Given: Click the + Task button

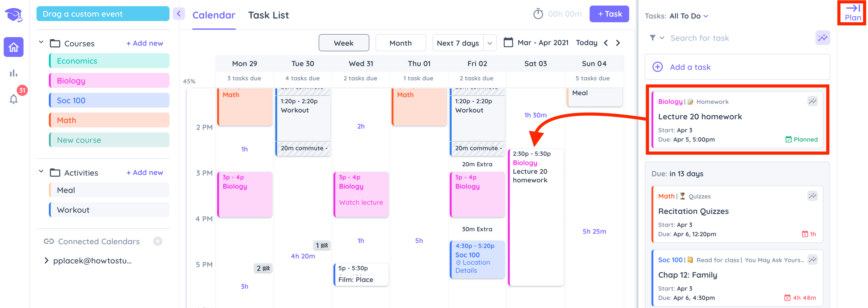Looking at the screenshot, I should click(609, 14).
